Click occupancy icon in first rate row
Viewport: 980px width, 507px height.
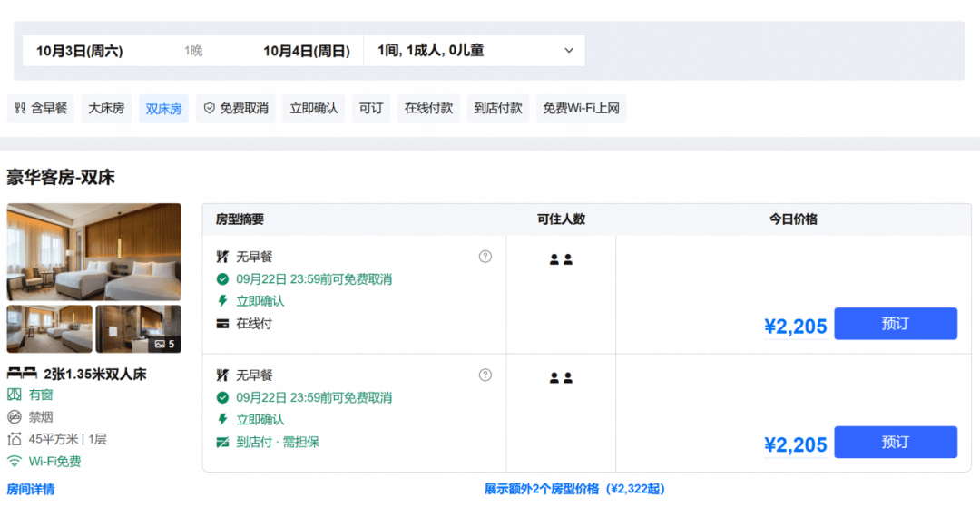coord(561,259)
